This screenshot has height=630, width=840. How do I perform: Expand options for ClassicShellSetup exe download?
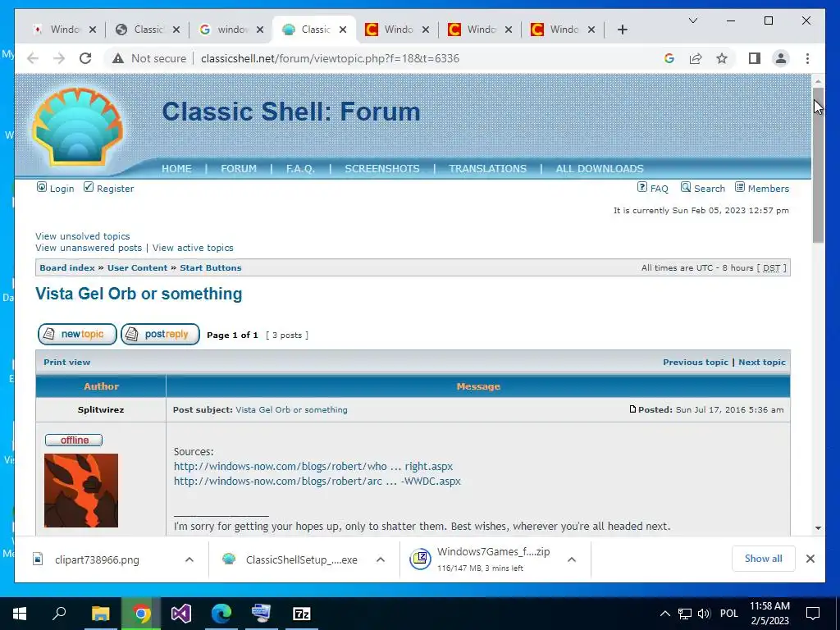(381, 559)
